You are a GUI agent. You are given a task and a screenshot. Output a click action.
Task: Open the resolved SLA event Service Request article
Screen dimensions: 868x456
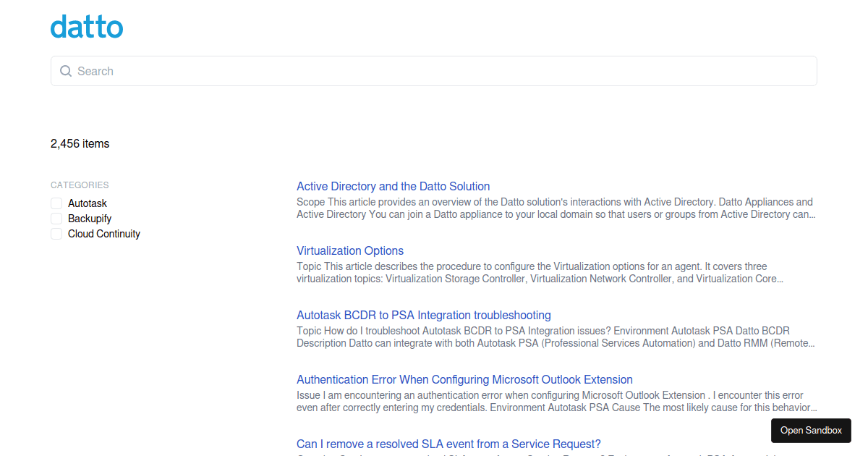tap(448, 444)
